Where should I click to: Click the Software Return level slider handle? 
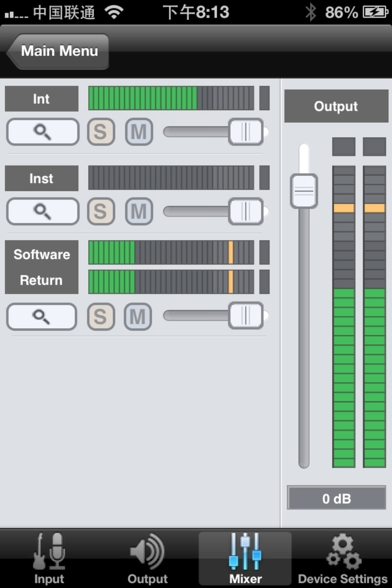tap(246, 316)
